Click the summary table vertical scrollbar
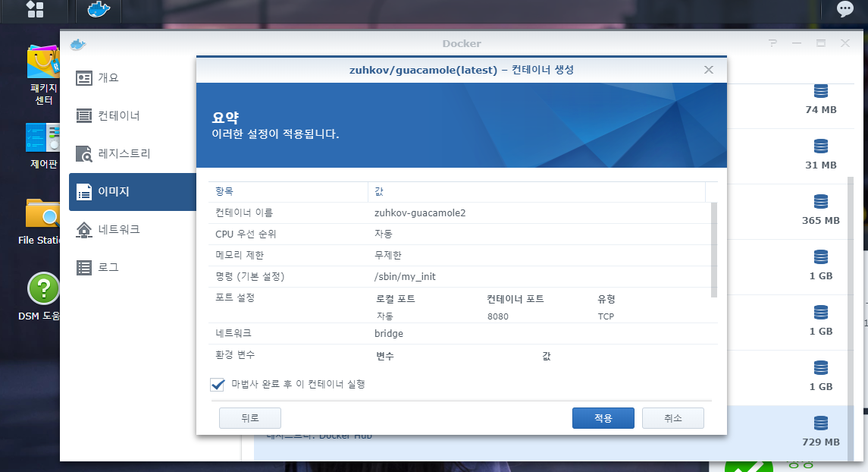This screenshot has height=472, width=868. [714, 250]
